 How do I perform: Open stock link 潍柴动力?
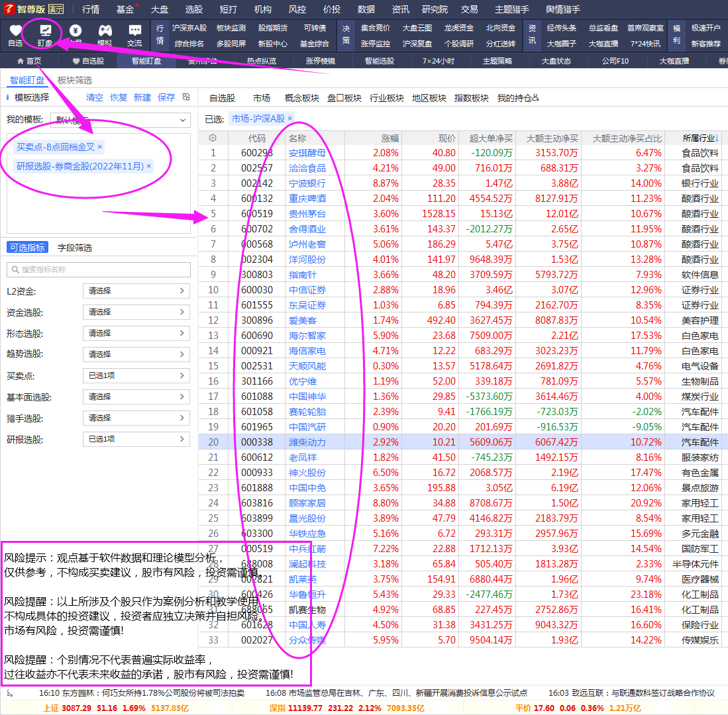(307, 442)
